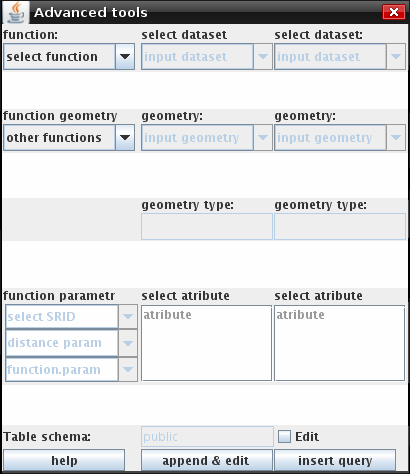Enable the Edit checkbox
The width and height of the screenshot is (410, 476).
point(284,437)
